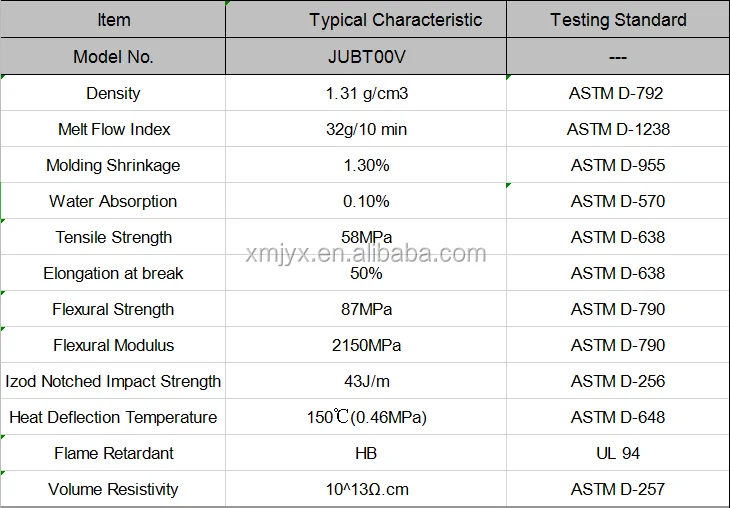This screenshot has width=730, height=508.
Task: Select the model number cell JUBT00V
Action: coord(366,57)
